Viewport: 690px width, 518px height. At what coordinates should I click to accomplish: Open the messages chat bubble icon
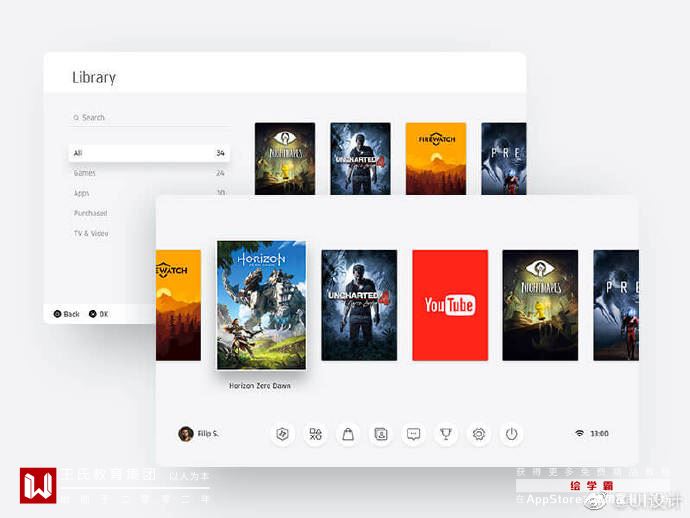coord(413,434)
